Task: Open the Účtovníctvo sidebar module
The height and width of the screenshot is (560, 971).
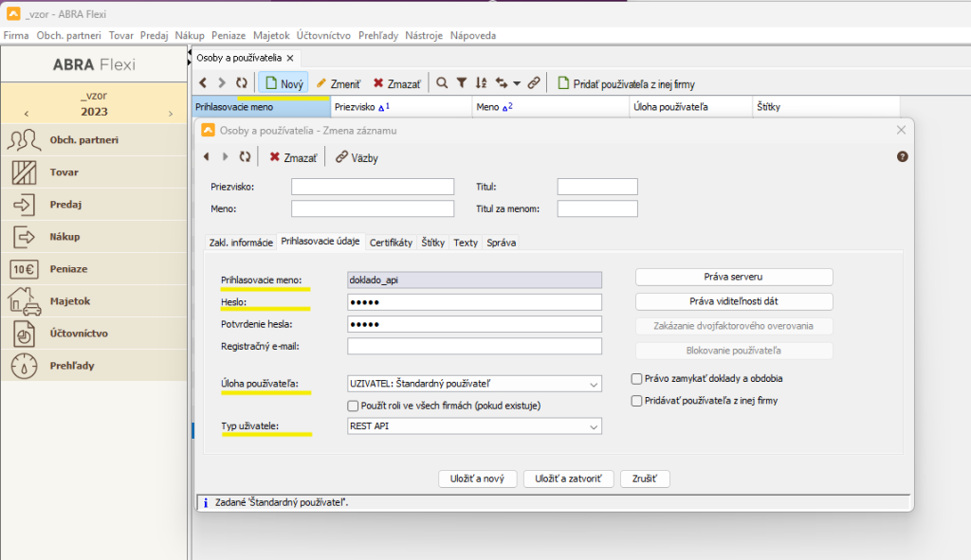Action: [x=94, y=333]
